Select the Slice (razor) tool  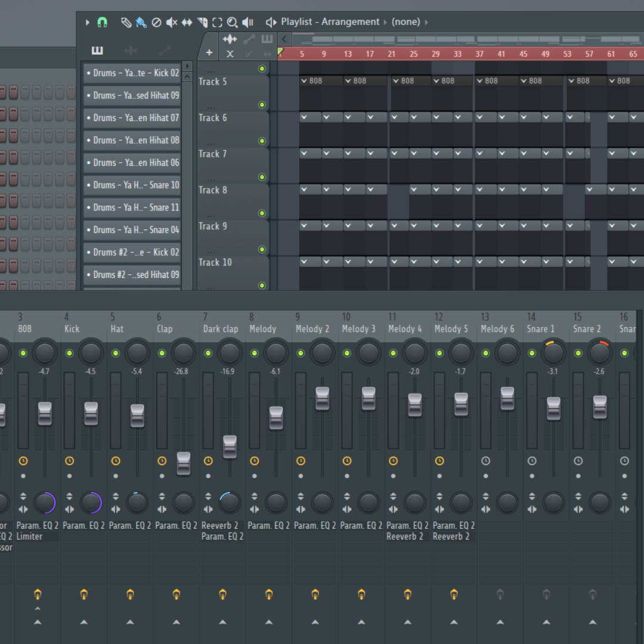(202, 22)
